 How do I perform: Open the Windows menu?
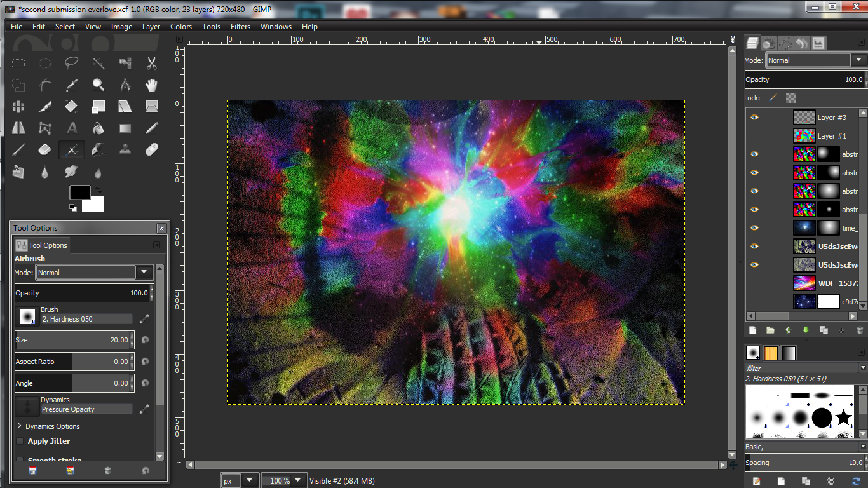[x=276, y=27]
